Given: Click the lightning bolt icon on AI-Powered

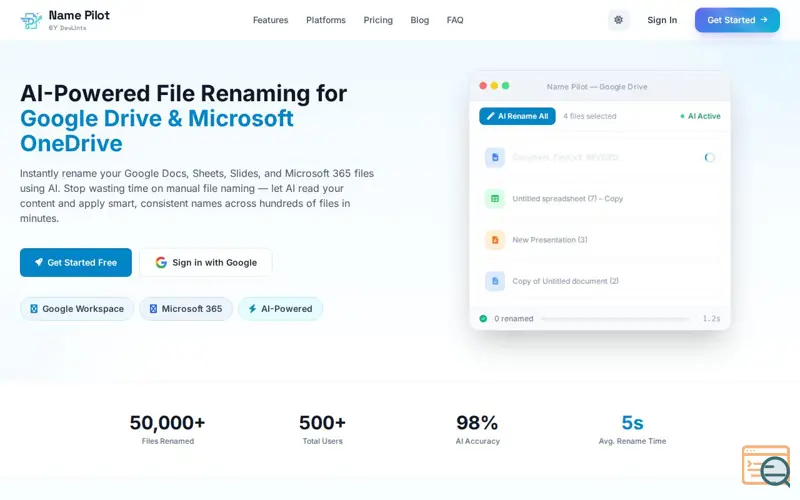Looking at the screenshot, I should (252, 309).
